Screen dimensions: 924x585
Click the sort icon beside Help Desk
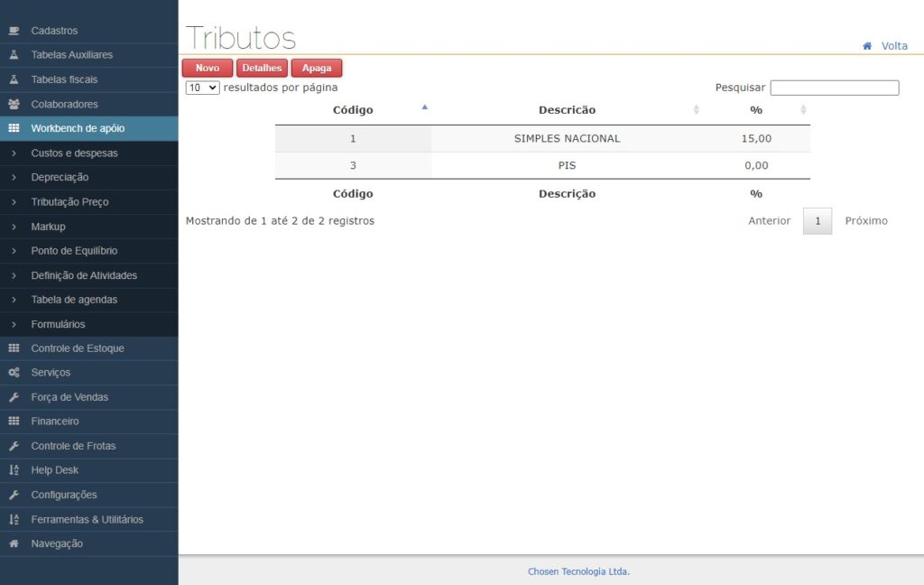coord(14,470)
